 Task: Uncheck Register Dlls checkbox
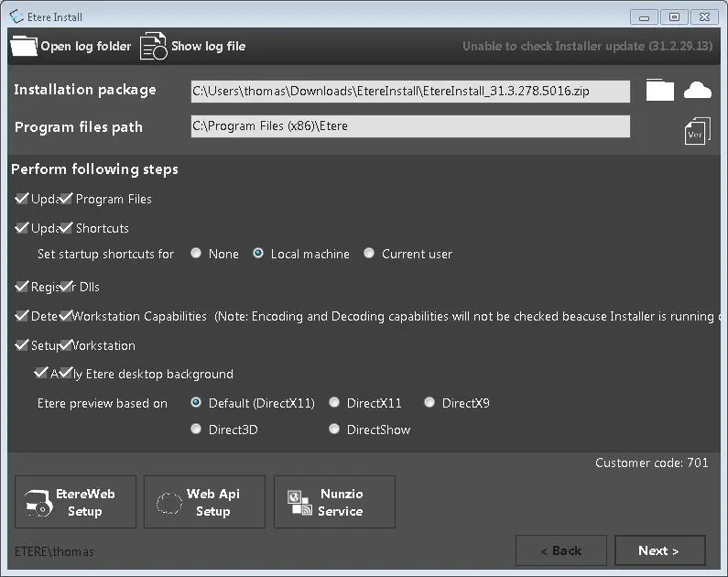[x=23, y=287]
